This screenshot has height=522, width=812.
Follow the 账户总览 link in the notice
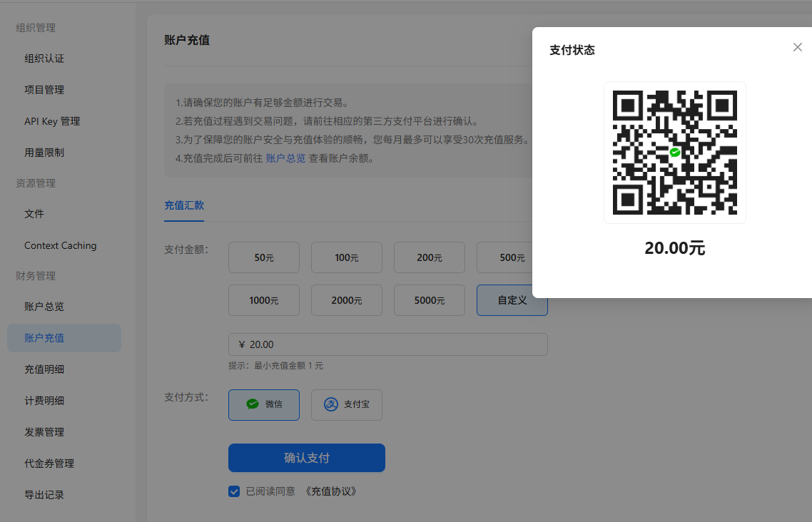[285, 158]
